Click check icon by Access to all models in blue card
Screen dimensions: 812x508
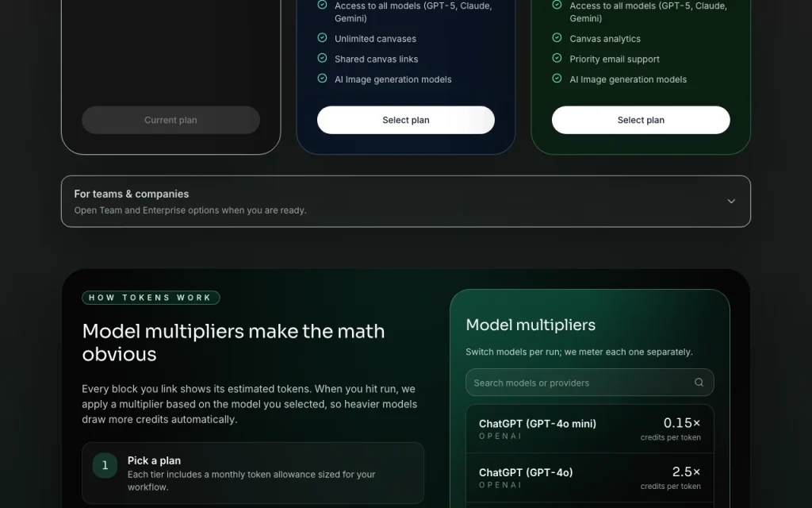[322, 5]
